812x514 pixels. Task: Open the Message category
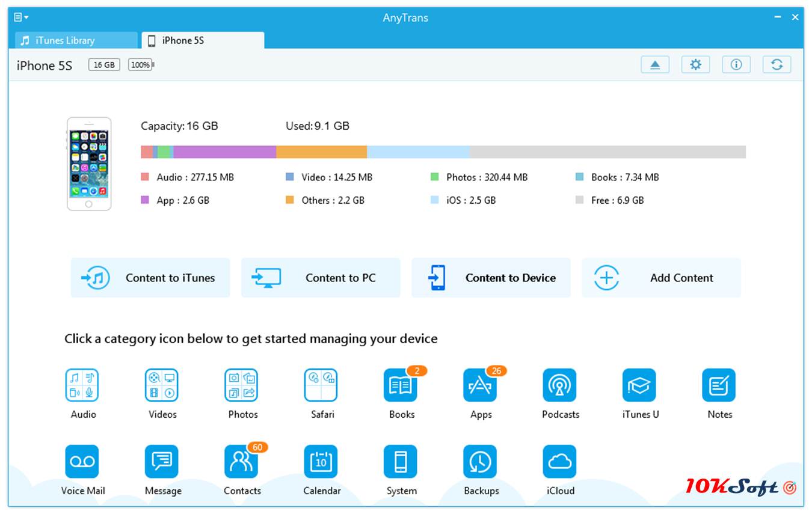coord(162,462)
